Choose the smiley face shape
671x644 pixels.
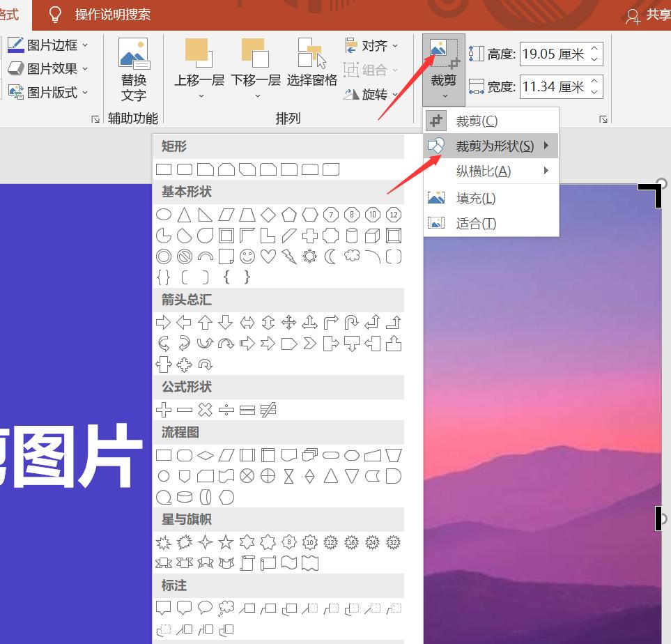point(247,256)
